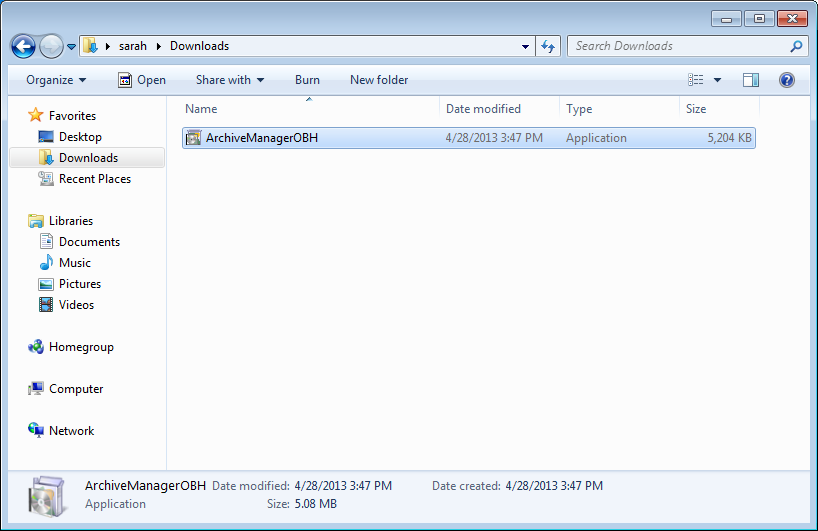
Task: Click the greyed Forward arrow button
Action: tap(51, 46)
